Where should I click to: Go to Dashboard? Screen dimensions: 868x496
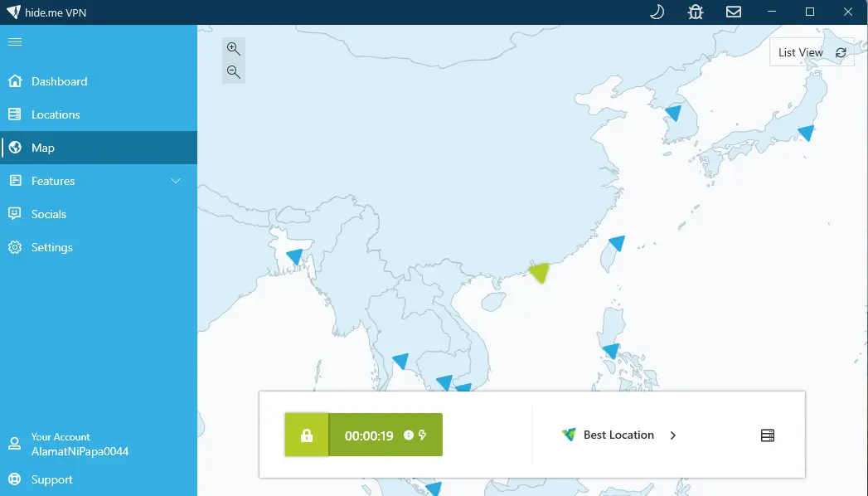pos(99,81)
